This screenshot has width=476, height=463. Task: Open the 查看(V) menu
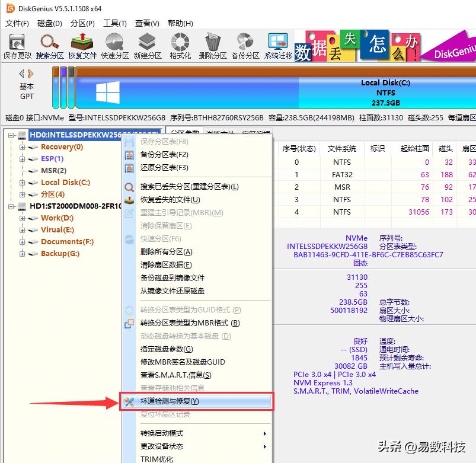coord(146,23)
